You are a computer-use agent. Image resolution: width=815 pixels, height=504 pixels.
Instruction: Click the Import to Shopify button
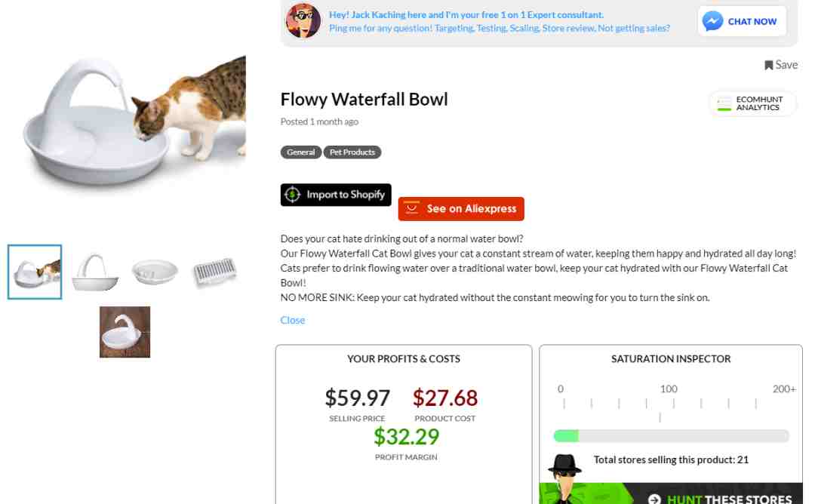click(336, 195)
